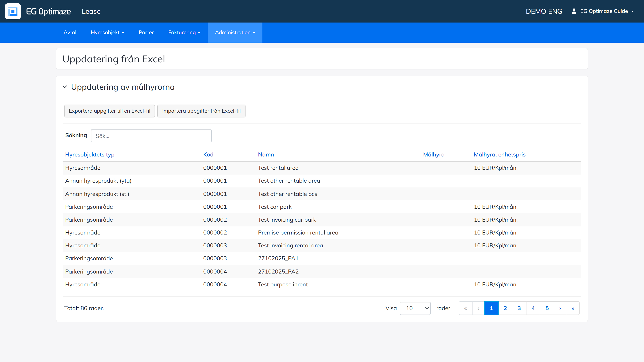Sort by Målhyra, enhetspris column
644x362 pixels.
500,154
